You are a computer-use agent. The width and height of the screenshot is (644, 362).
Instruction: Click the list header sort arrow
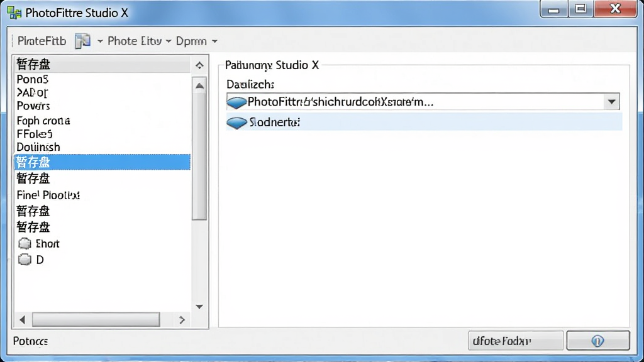pos(199,65)
